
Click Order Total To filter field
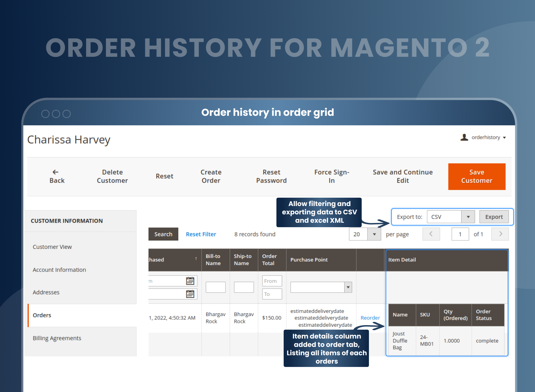pos(272,294)
